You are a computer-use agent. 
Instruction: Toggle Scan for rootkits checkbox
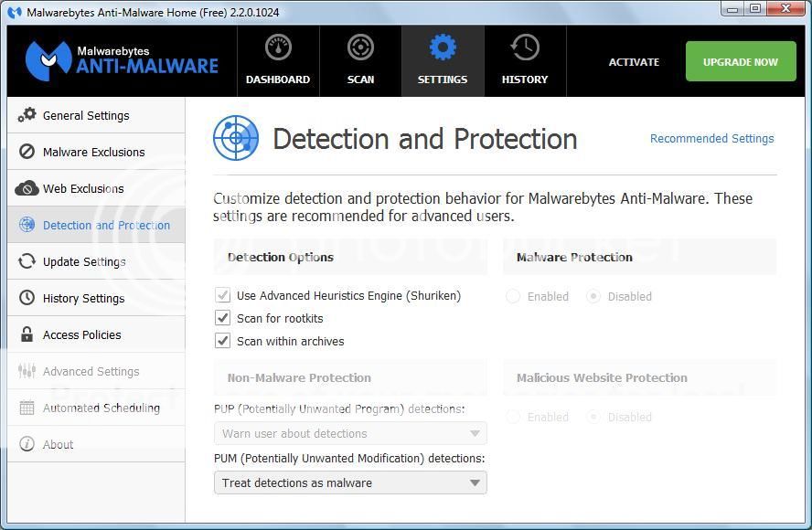tap(222, 318)
